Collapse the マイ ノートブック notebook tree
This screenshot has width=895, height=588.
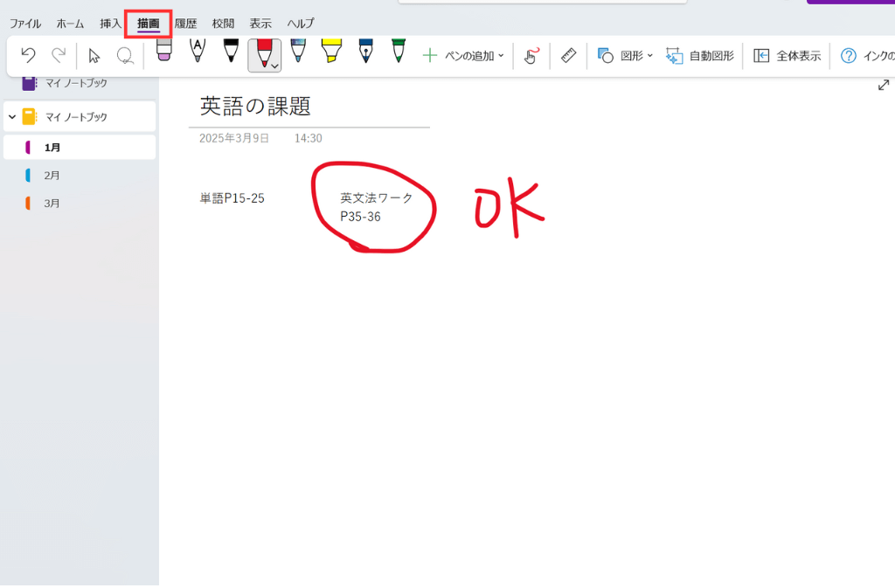pos(12,116)
